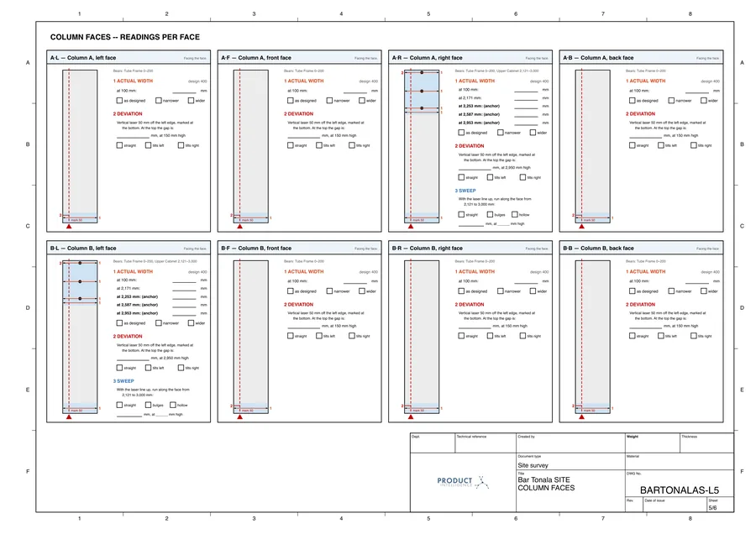The width and height of the screenshot is (756, 534).
Task: Click the drawing number "BARTONALAS-L5"
Action: [x=680, y=490]
